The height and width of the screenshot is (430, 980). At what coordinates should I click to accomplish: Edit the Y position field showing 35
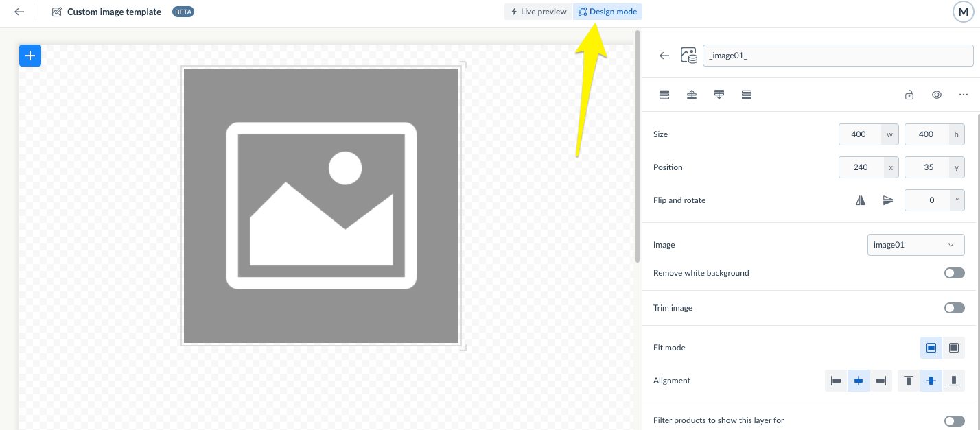tap(926, 167)
